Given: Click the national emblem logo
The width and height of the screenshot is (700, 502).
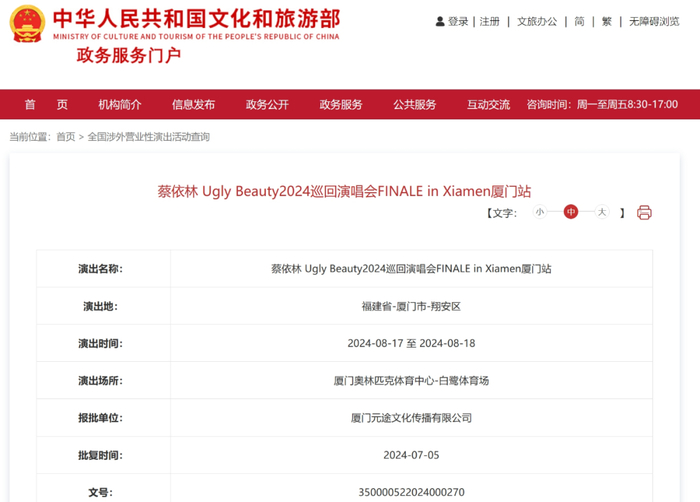Looking at the screenshot, I should (27, 24).
